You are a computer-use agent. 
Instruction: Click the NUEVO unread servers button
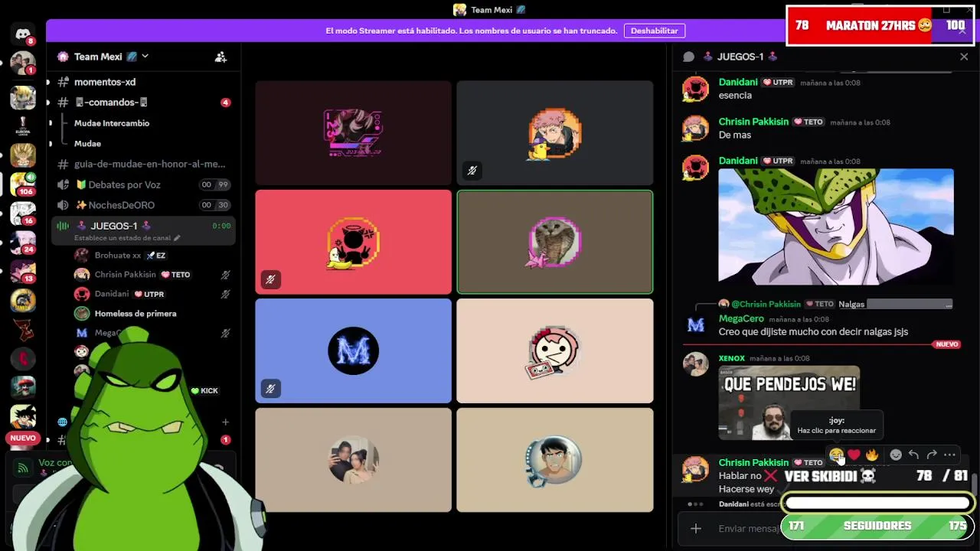pos(22,439)
